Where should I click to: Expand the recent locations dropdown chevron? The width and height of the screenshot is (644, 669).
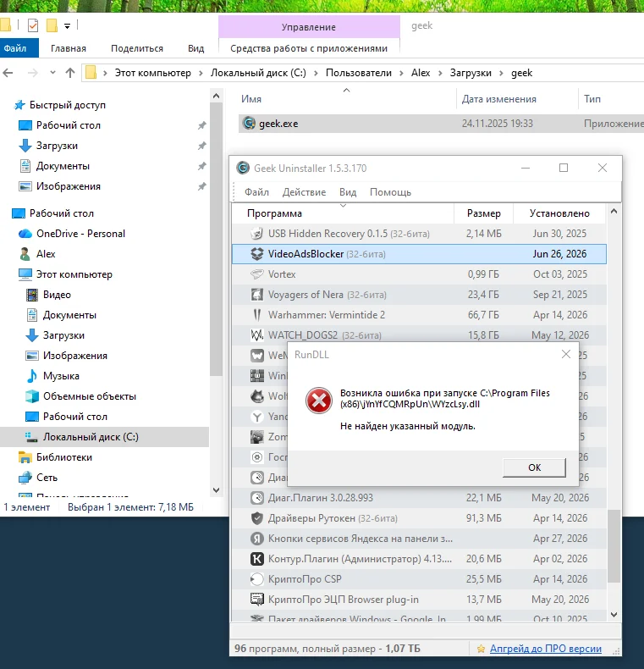52,73
